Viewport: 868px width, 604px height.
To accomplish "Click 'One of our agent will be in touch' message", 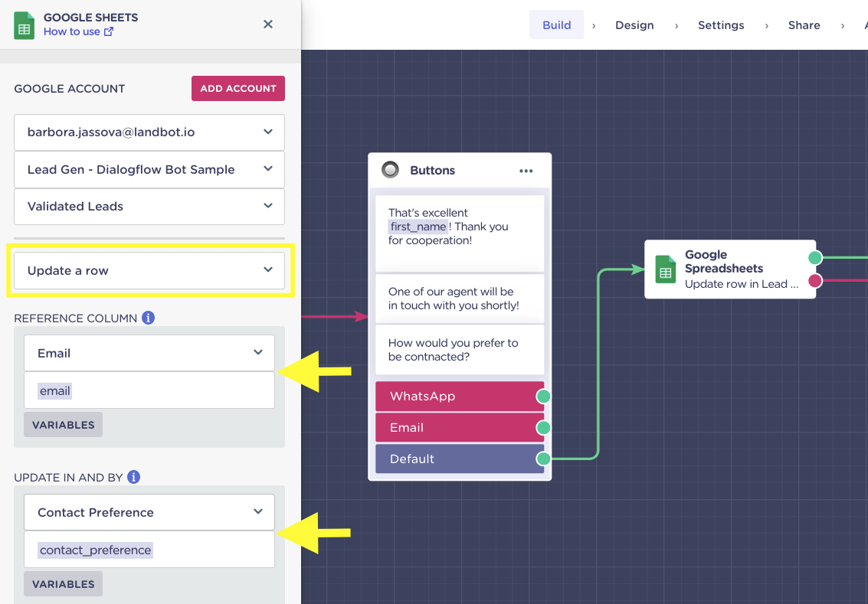I will point(460,299).
